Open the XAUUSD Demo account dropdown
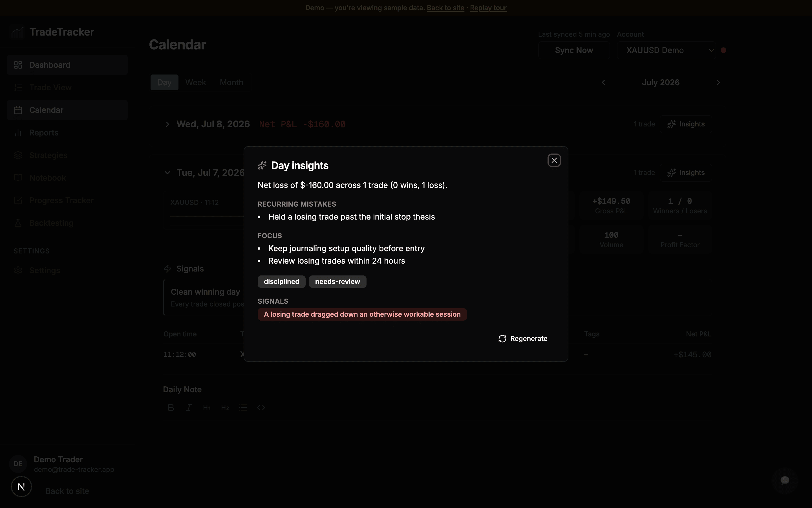812x508 pixels. click(667, 51)
